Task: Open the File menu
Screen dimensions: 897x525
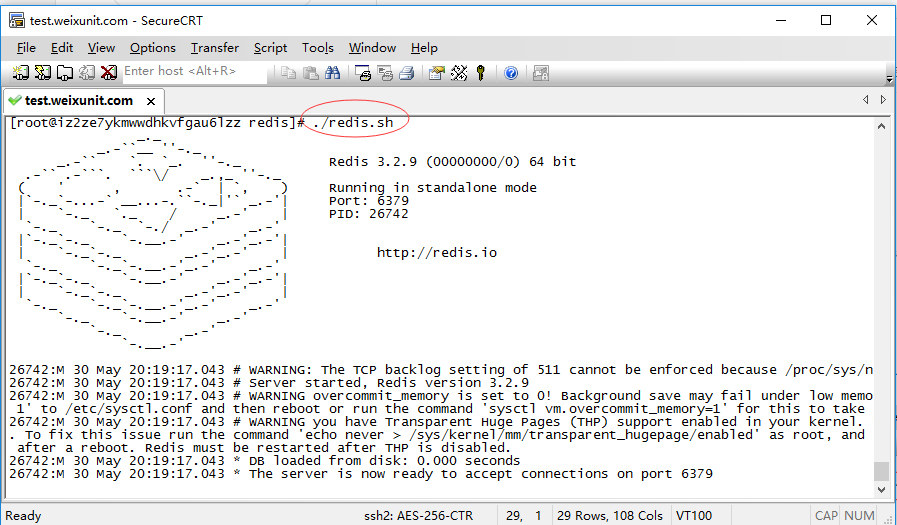Action: 26,48
